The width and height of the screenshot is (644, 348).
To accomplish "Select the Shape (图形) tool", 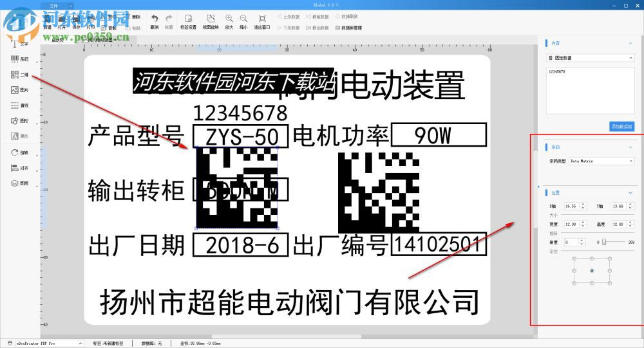I will 19,121.
